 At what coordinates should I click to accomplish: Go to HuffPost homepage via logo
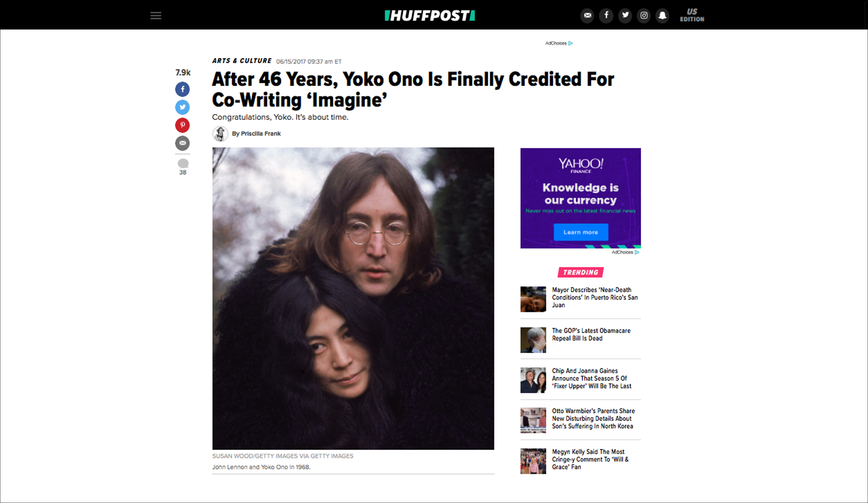click(430, 16)
